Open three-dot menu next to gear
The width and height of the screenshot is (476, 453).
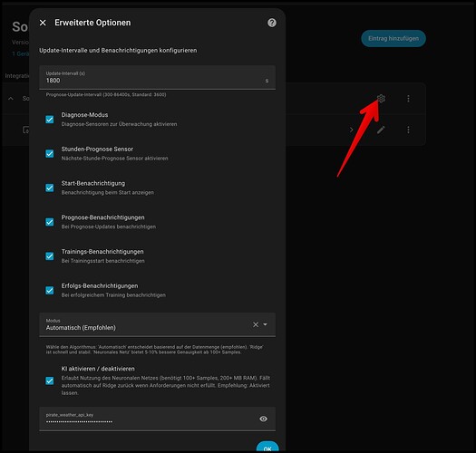[x=408, y=99]
